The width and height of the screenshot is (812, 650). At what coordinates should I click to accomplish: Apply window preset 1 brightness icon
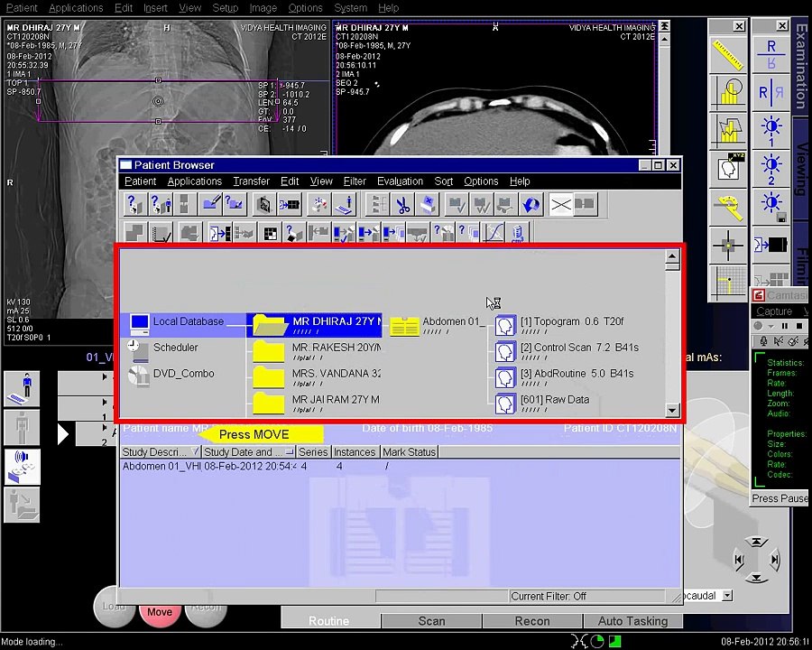click(770, 130)
